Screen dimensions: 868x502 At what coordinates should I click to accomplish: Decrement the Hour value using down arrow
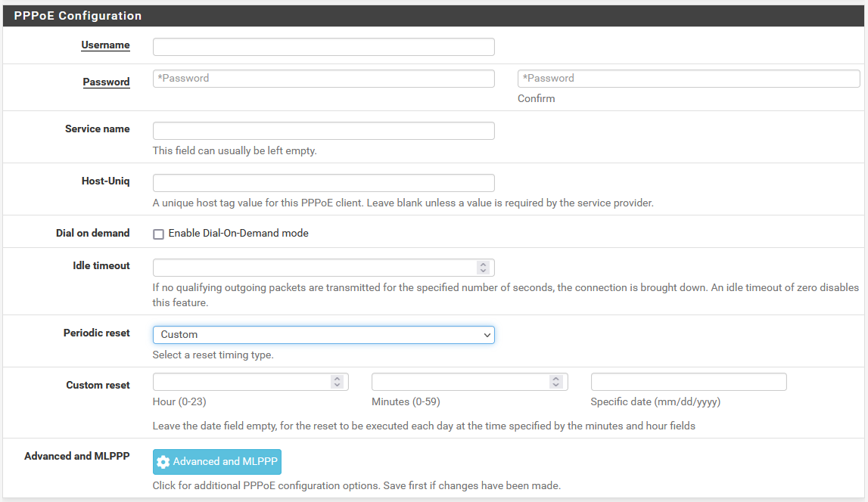(x=337, y=385)
